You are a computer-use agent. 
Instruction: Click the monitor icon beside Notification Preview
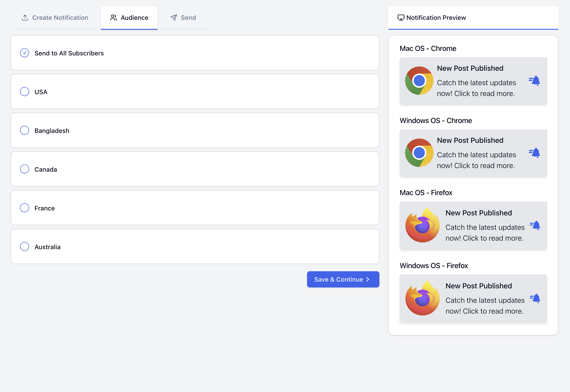point(401,17)
